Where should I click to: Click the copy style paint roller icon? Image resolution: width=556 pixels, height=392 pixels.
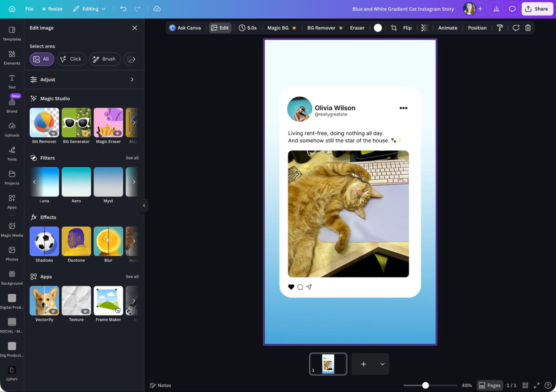tap(500, 28)
